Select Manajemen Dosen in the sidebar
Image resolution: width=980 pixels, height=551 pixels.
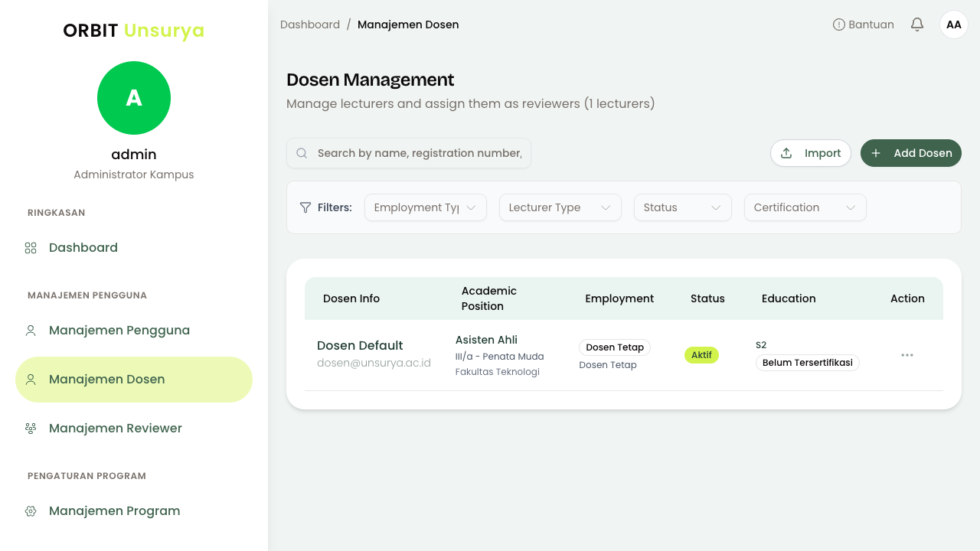click(x=134, y=380)
